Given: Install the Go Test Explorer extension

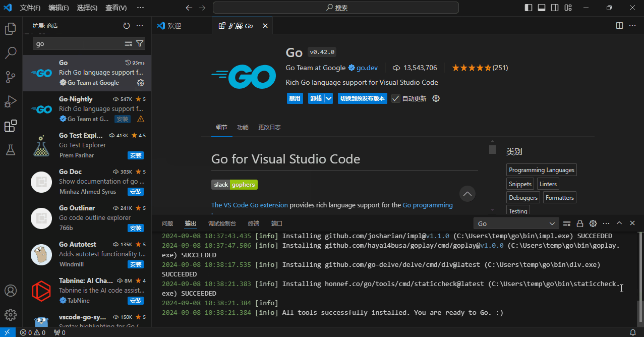Looking at the screenshot, I should pos(135,155).
